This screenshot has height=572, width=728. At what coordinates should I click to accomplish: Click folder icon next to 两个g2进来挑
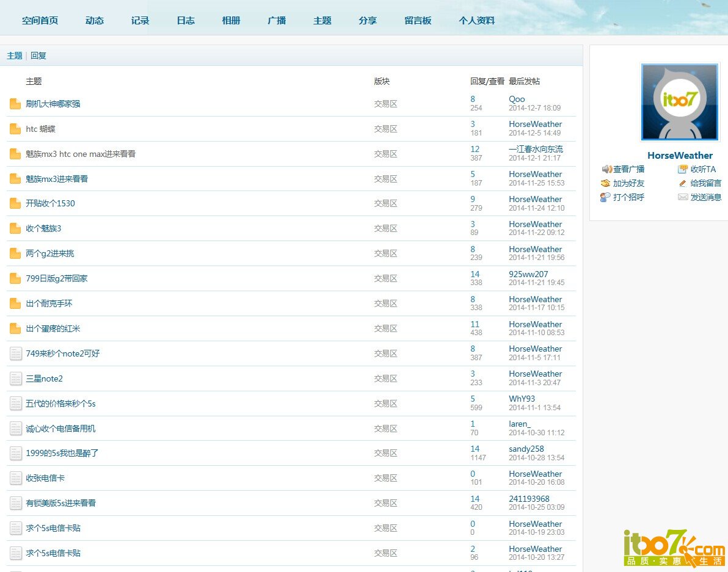click(15, 253)
